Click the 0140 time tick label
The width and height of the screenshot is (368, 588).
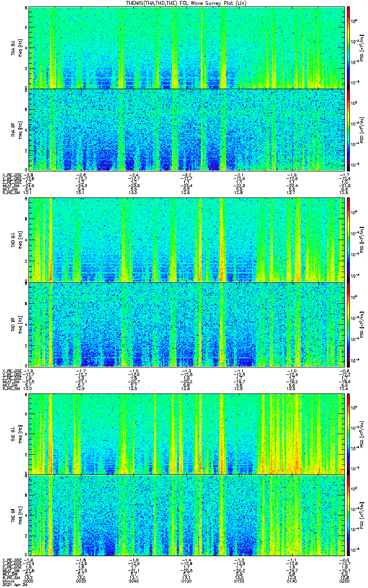pyautogui.click(x=291, y=581)
